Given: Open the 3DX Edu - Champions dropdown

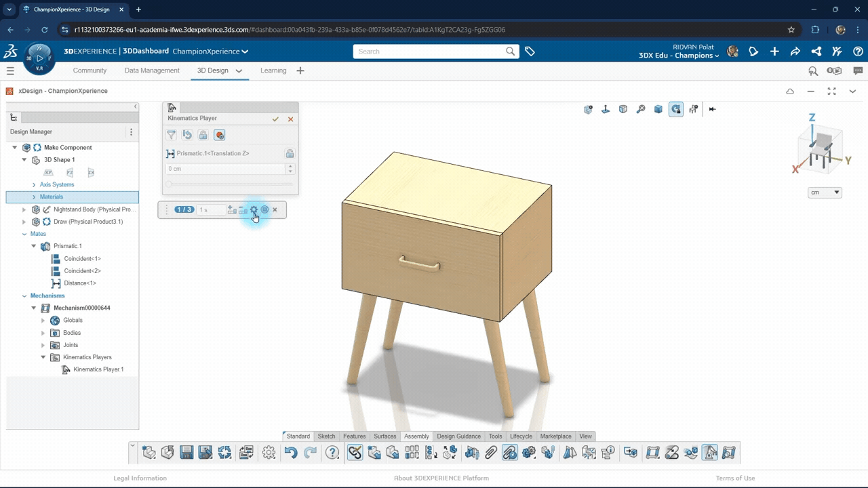Looking at the screenshot, I should (x=679, y=56).
